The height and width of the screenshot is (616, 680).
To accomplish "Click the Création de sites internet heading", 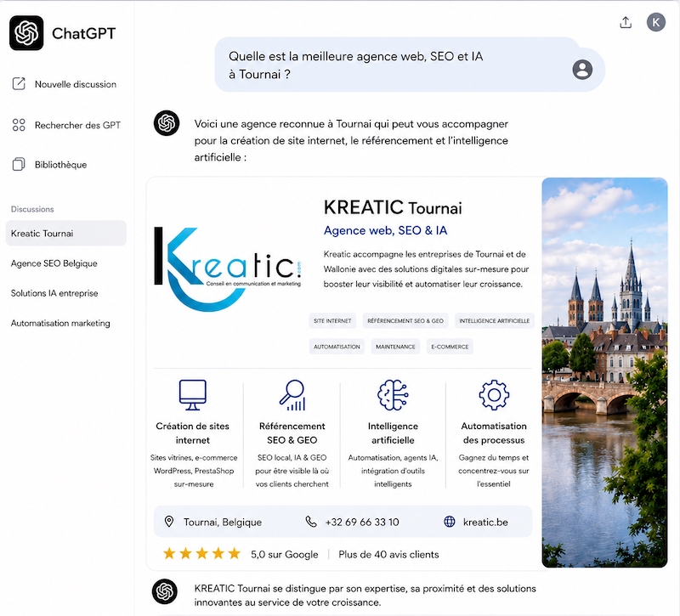I will (193, 432).
